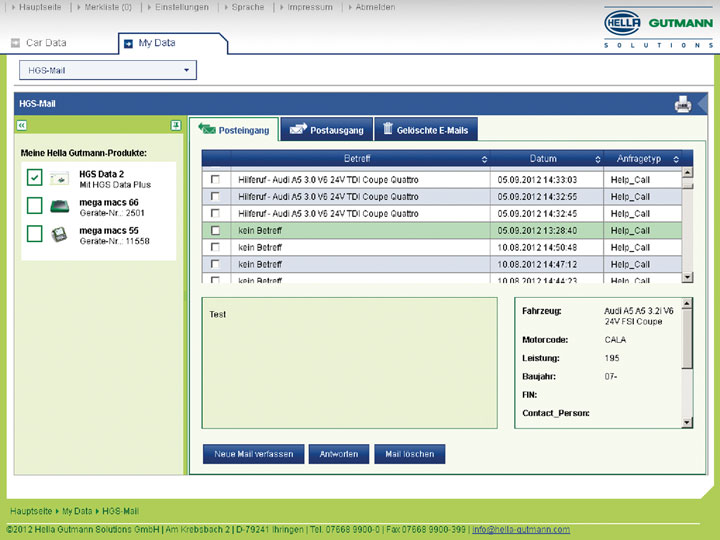This screenshot has height=540, width=720.
Task: Switch to the Postausgang tab
Action: [326, 130]
